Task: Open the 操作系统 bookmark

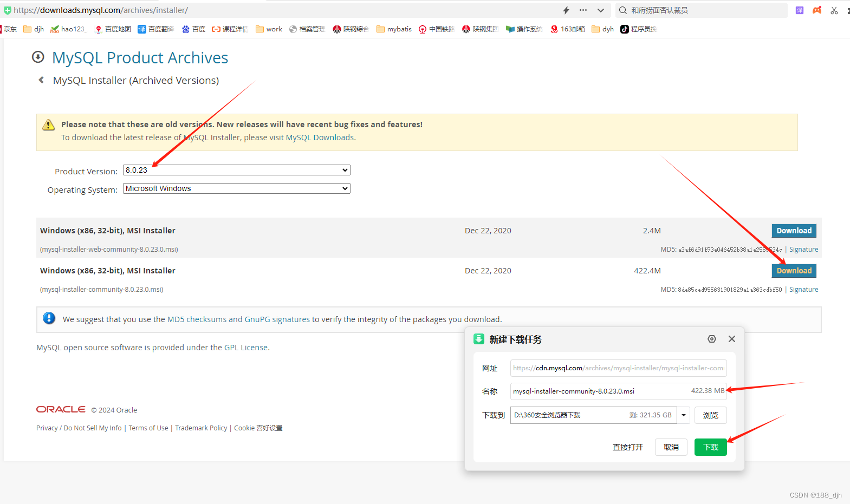Action: tap(524, 29)
